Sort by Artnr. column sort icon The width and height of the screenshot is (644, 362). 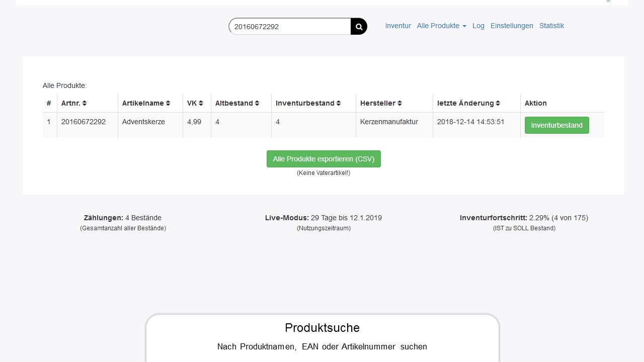(85, 103)
